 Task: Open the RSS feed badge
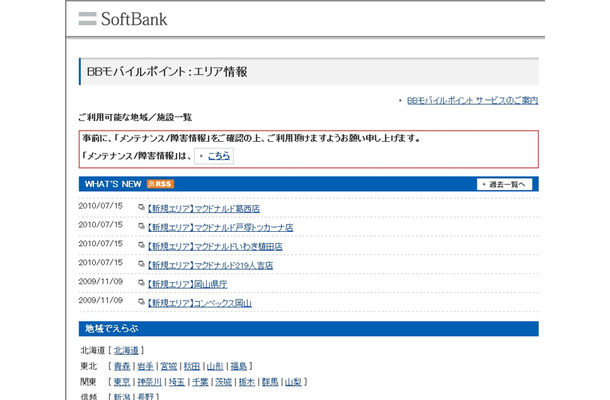coord(160,184)
